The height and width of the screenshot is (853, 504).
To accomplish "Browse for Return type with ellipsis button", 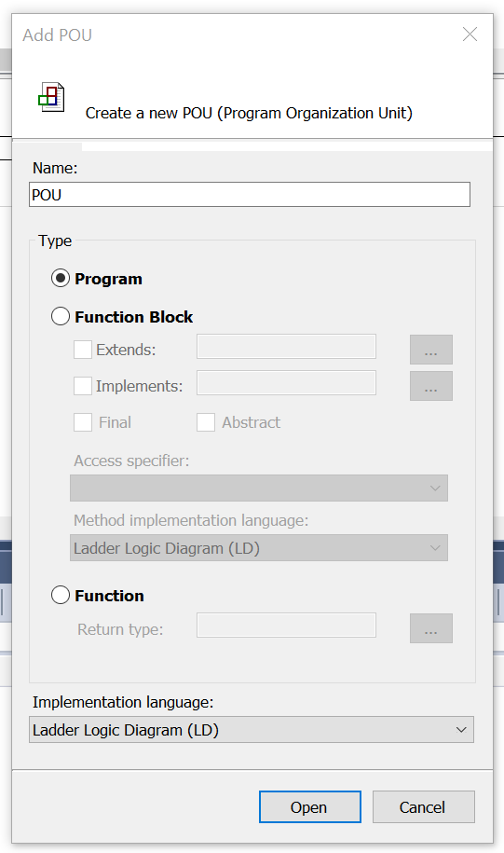I will [431, 628].
